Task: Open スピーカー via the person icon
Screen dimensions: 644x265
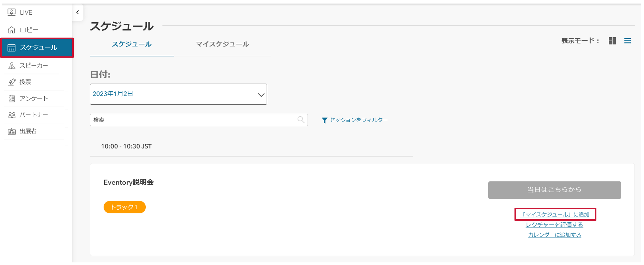Action: pyautogui.click(x=12, y=66)
